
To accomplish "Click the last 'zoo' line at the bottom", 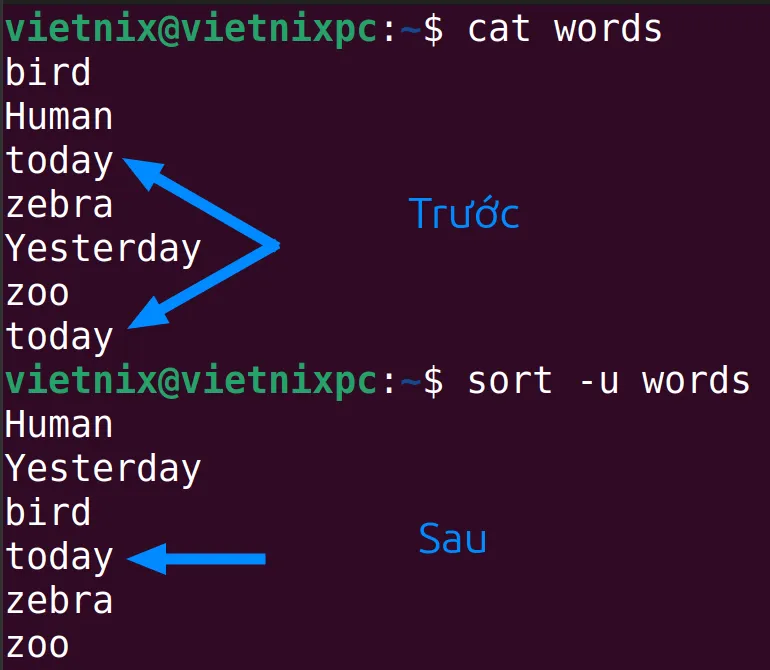I will [37, 645].
